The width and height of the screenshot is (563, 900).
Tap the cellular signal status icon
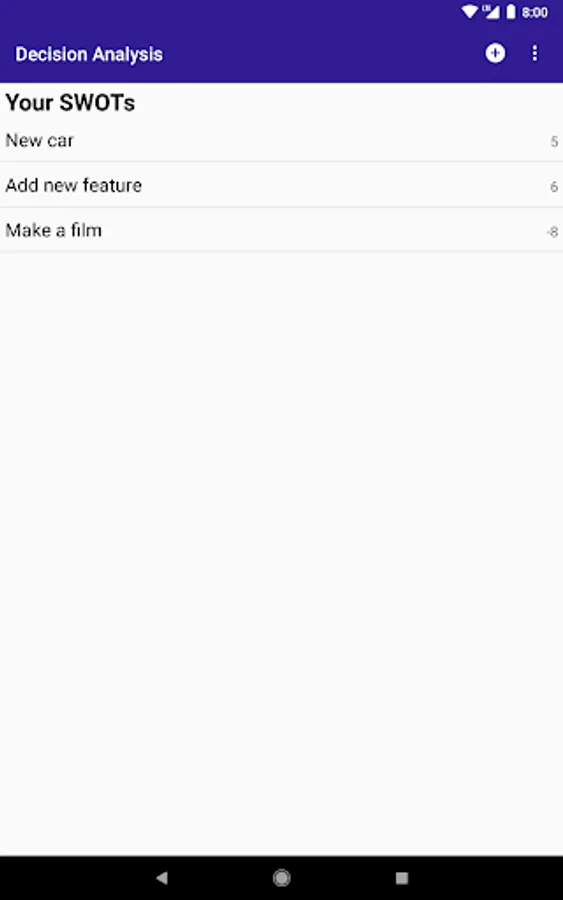[491, 11]
